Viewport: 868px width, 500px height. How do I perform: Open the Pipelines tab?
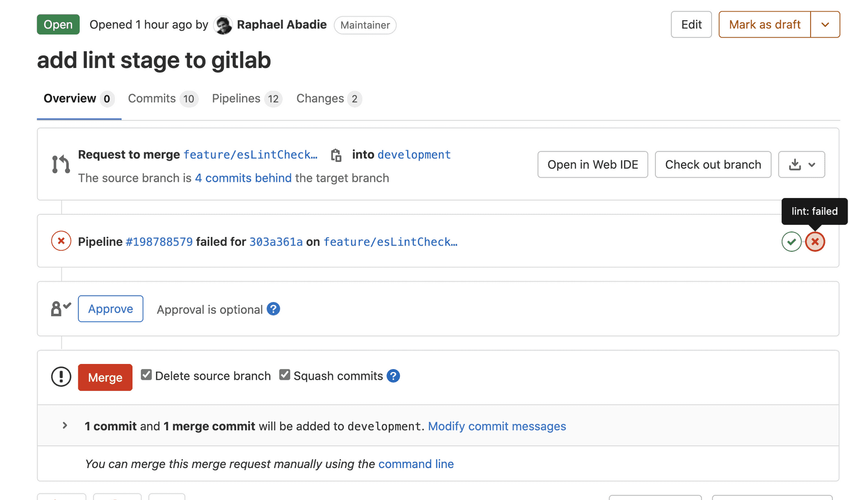click(236, 98)
